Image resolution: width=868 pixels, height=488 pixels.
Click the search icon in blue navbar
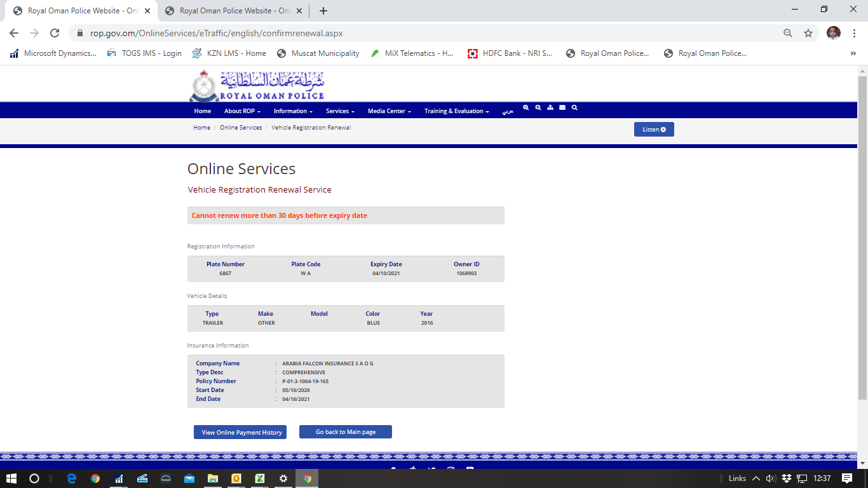pyautogui.click(x=574, y=108)
